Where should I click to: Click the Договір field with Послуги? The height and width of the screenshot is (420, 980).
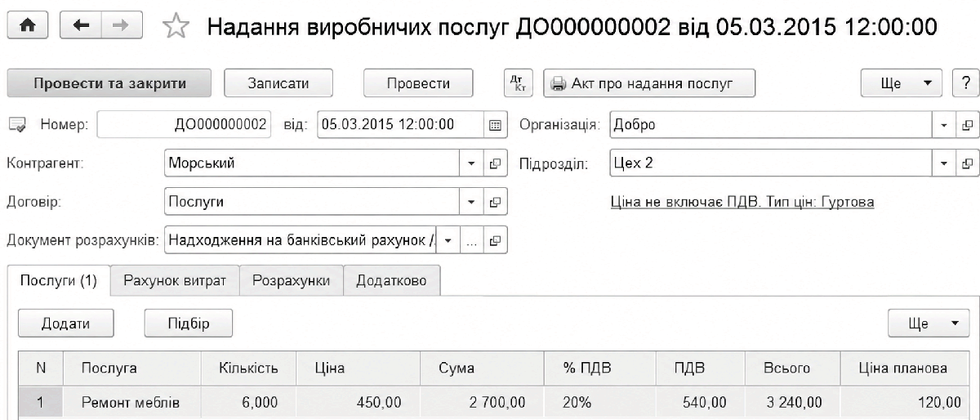[312, 201]
